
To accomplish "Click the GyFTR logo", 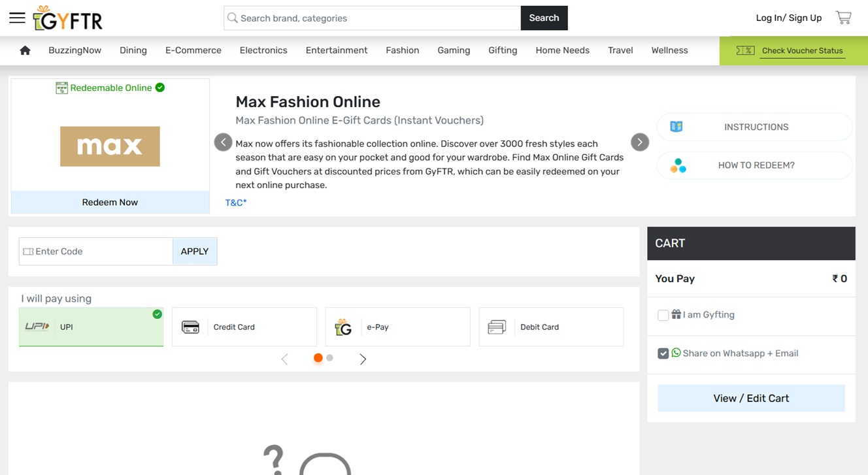I will pos(68,18).
